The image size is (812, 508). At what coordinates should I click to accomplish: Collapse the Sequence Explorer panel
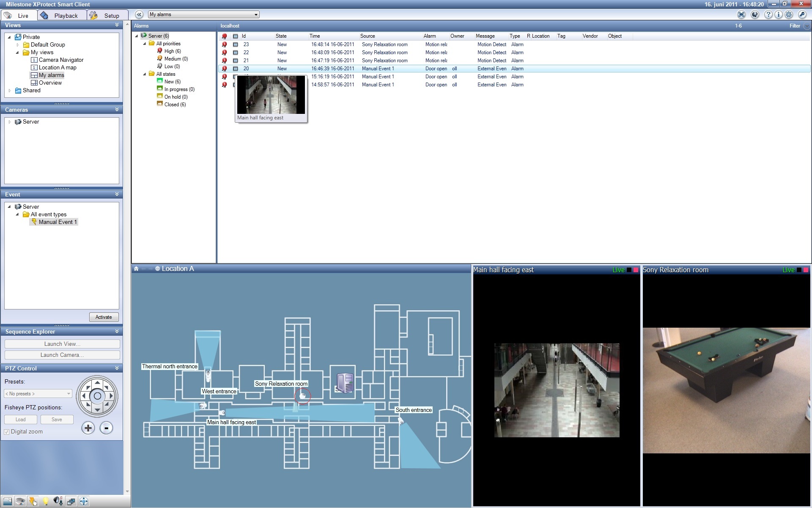[117, 331]
